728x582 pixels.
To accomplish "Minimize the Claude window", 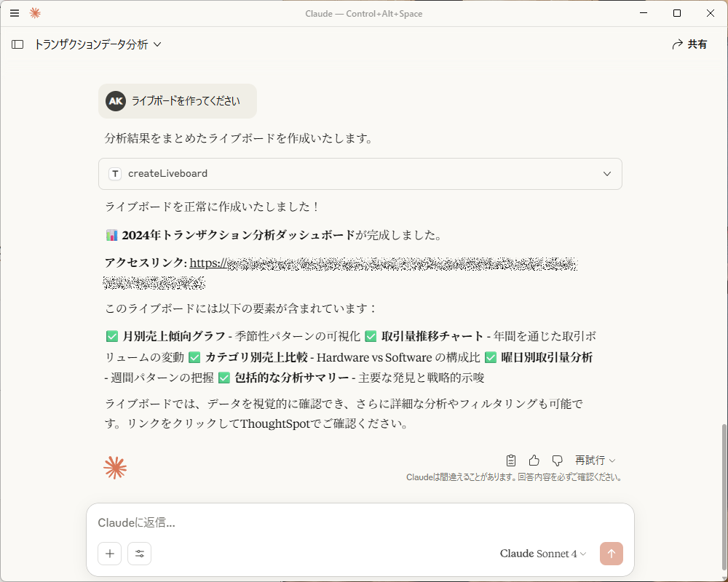I will coord(644,13).
